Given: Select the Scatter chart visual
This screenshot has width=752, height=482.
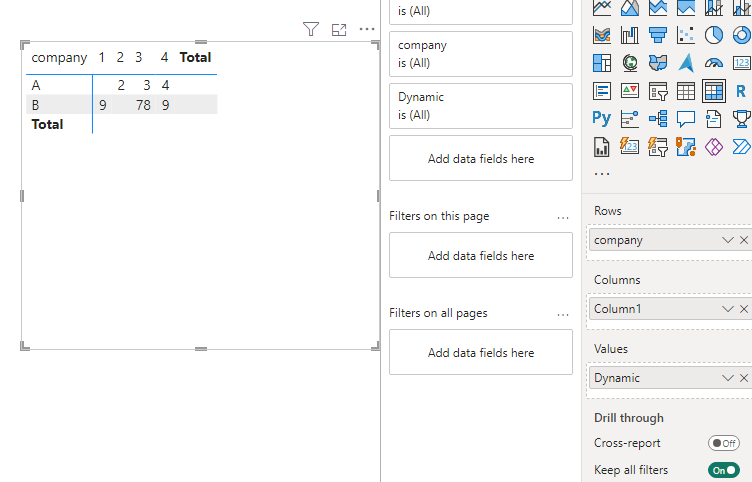Looking at the screenshot, I should 686,35.
